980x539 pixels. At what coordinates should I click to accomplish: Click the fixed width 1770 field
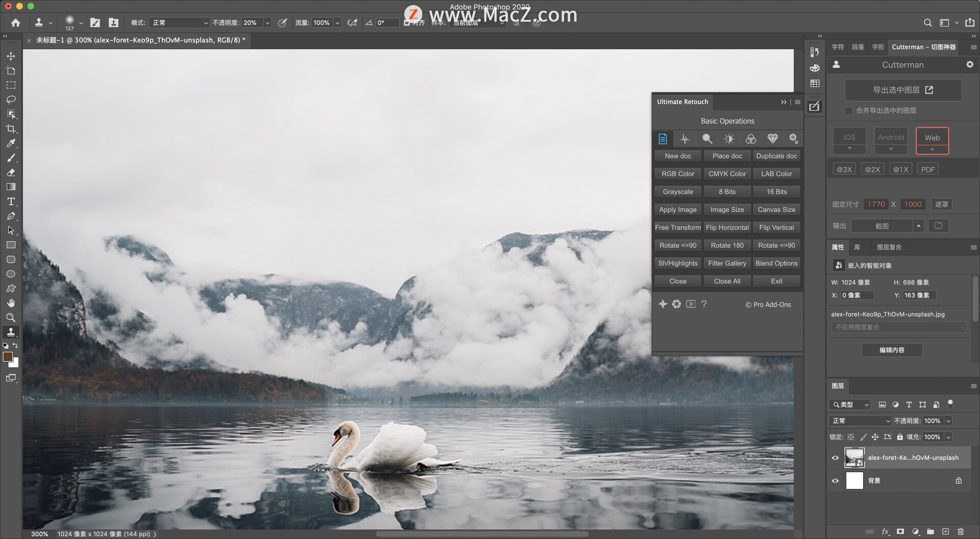[876, 204]
